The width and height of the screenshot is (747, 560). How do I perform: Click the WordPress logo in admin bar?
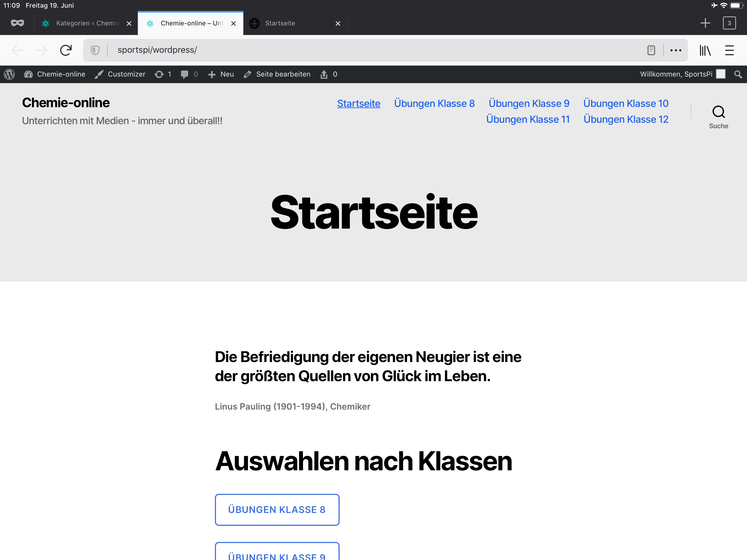coord(10,74)
